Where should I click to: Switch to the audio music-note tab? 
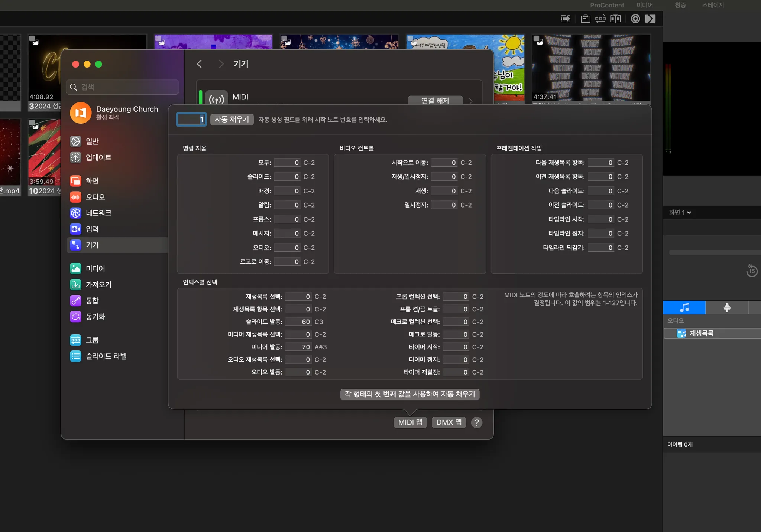pyautogui.click(x=684, y=307)
